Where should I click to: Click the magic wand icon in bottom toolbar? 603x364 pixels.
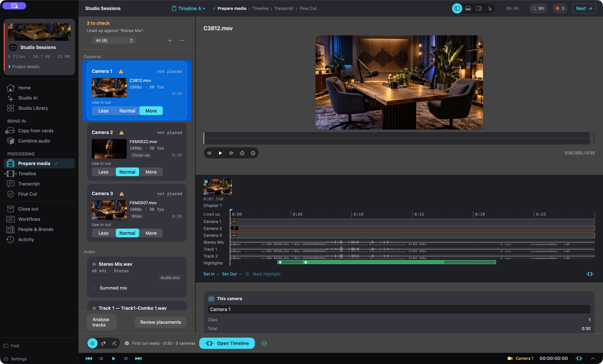click(x=114, y=343)
